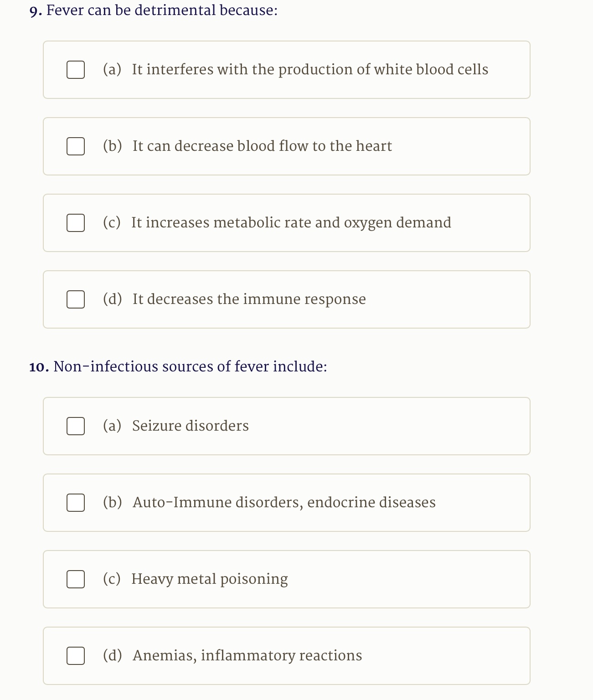The width and height of the screenshot is (593, 700).
Task: Select the metabolic rate answer card
Action: (286, 222)
